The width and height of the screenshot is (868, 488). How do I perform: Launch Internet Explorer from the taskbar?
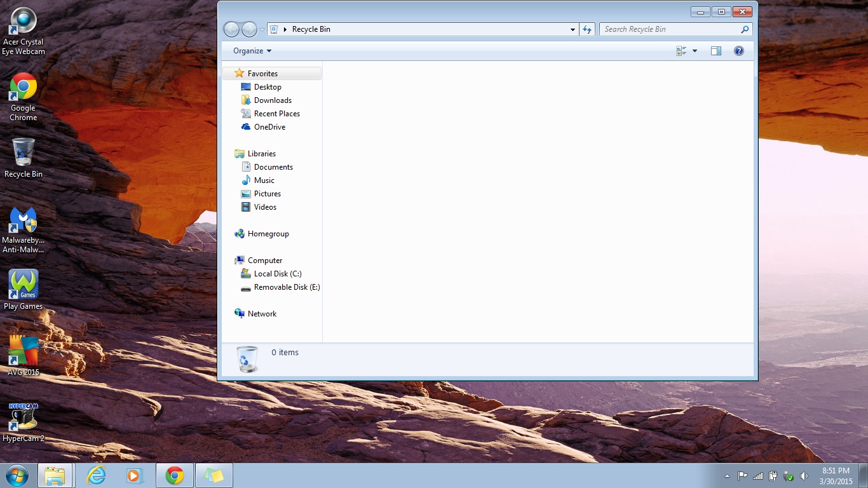[x=96, y=475]
